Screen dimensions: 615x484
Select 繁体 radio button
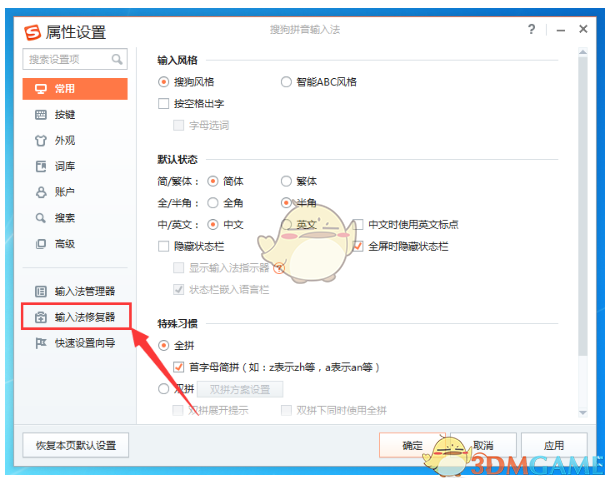pyautogui.click(x=286, y=181)
